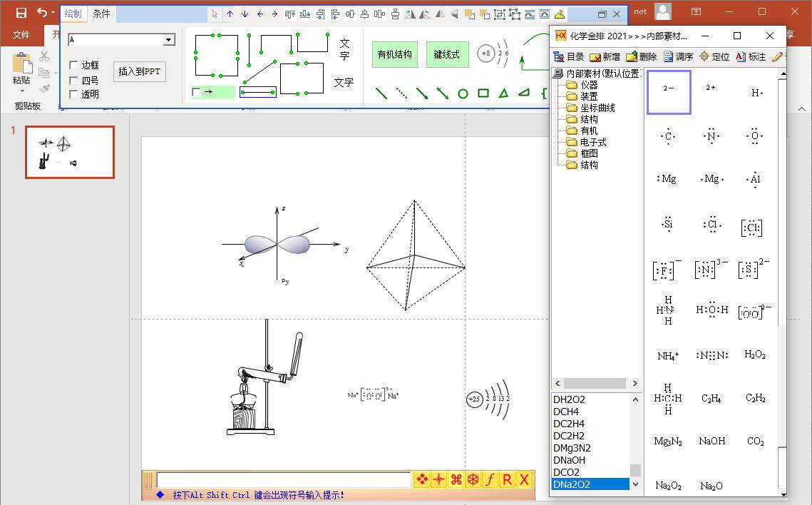Select DMg3N2 in the list
812x505 pixels.
pos(591,448)
